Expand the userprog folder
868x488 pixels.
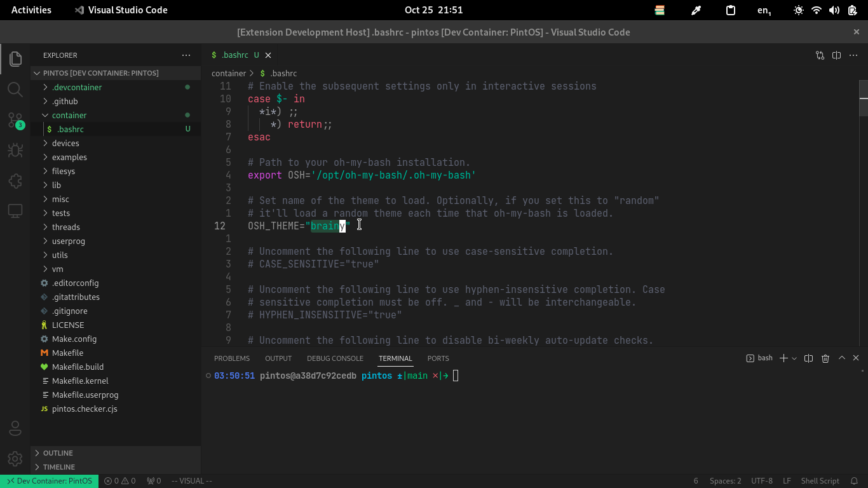click(x=116, y=241)
